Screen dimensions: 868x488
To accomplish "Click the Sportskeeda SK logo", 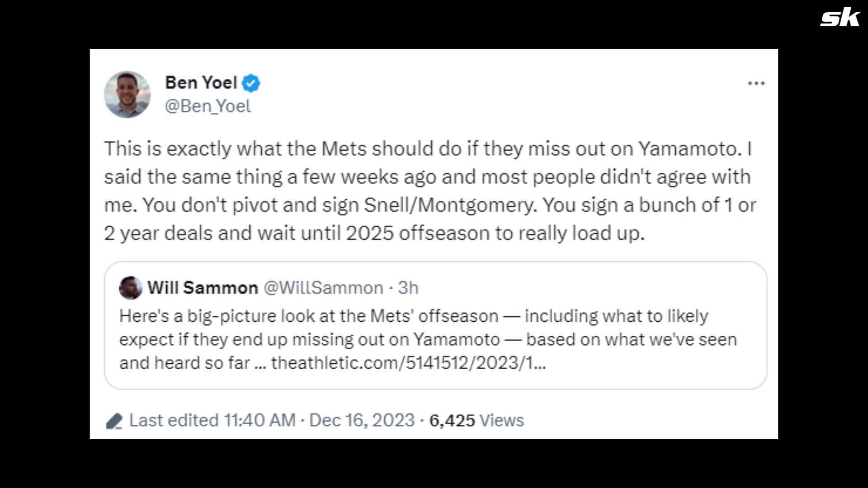I will pos(840,18).
